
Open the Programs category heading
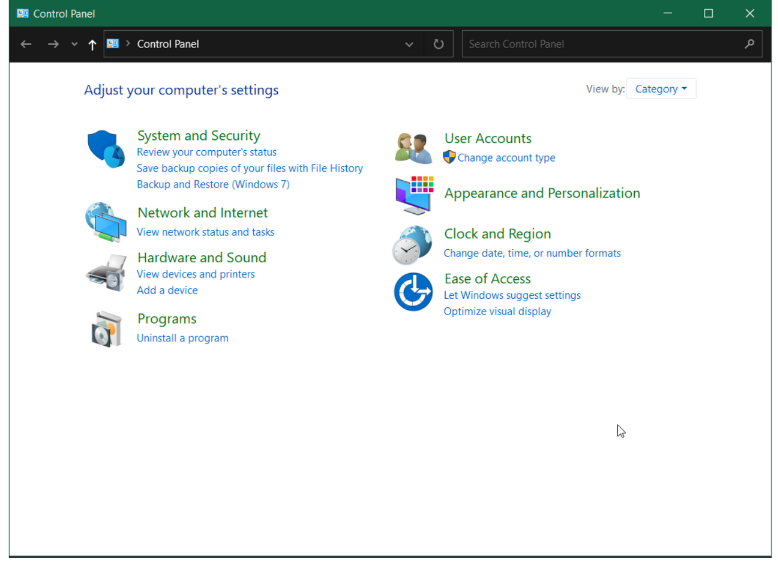click(x=167, y=319)
